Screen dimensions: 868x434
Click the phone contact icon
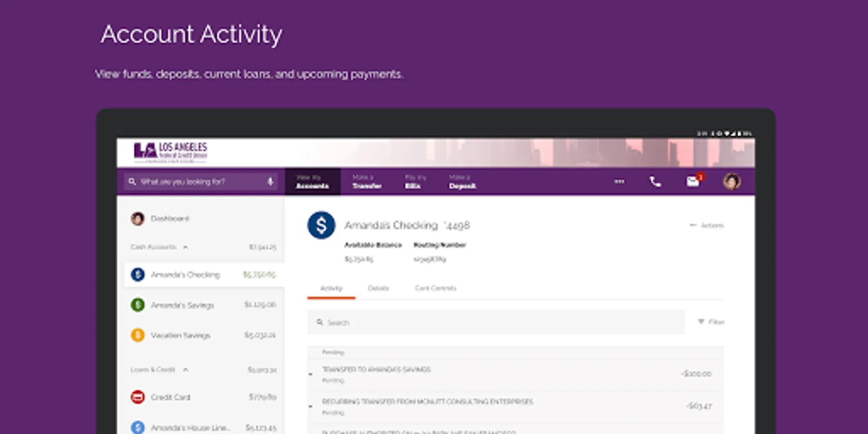(655, 182)
